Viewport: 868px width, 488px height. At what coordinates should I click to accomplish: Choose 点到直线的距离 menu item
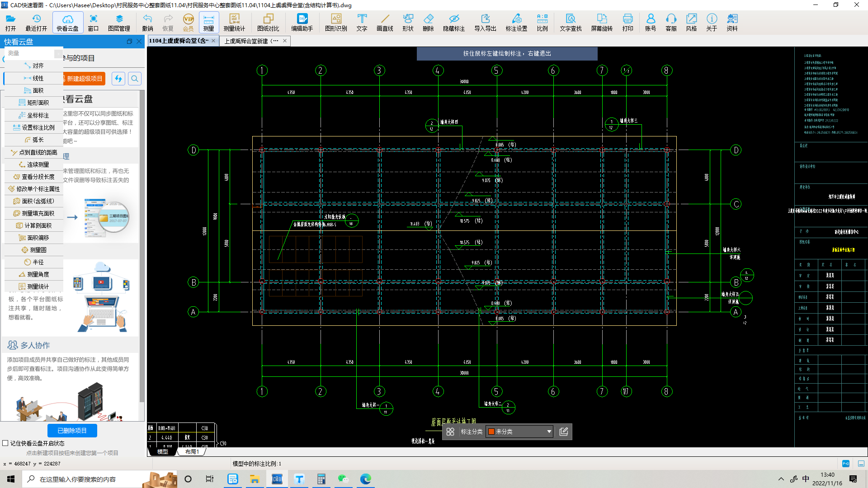click(x=34, y=152)
